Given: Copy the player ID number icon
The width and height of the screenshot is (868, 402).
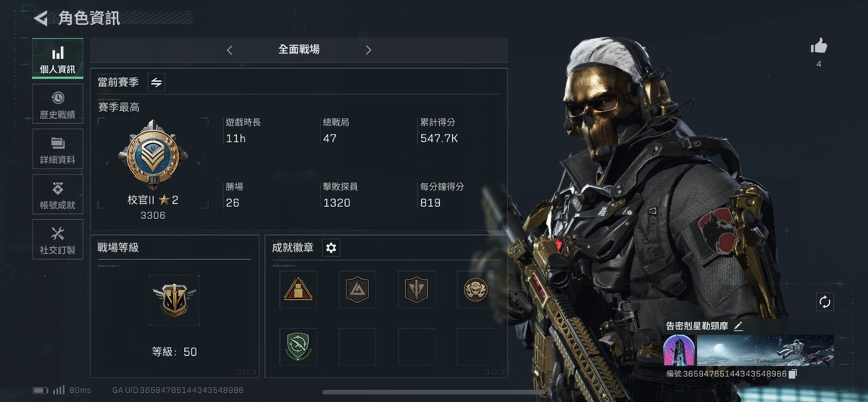Looking at the screenshot, I should [x=793, y=374].
